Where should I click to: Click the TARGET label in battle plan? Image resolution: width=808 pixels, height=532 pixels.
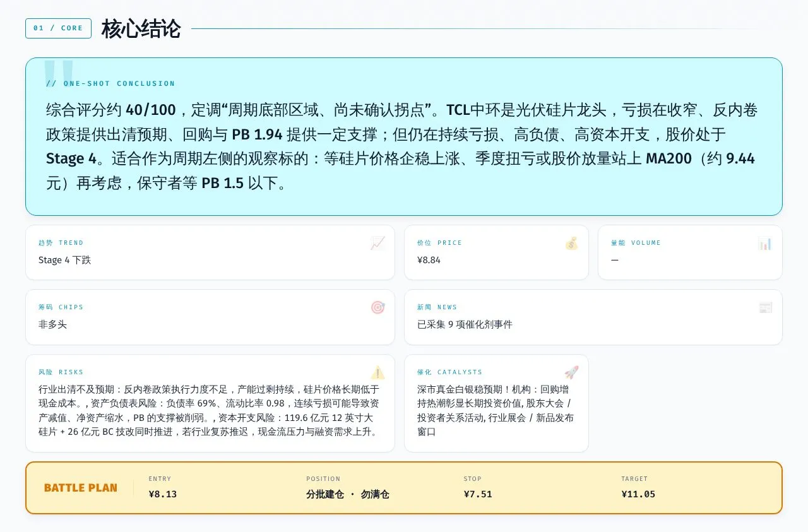pyautogui.click(x=634, y=479)
